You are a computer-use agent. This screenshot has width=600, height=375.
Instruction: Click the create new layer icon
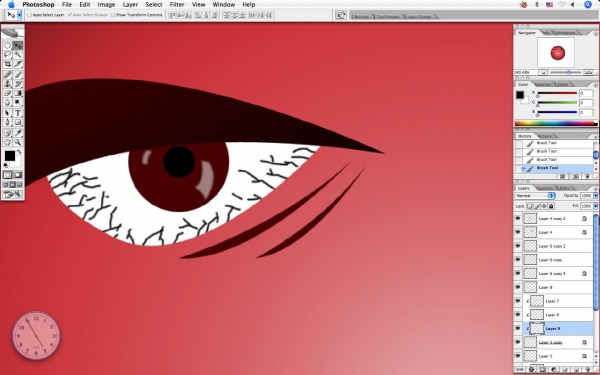click(x=576, y=370)
